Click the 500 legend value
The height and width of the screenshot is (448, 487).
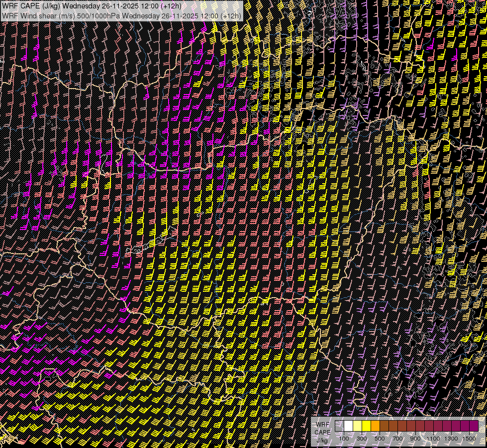coord(380,439)
